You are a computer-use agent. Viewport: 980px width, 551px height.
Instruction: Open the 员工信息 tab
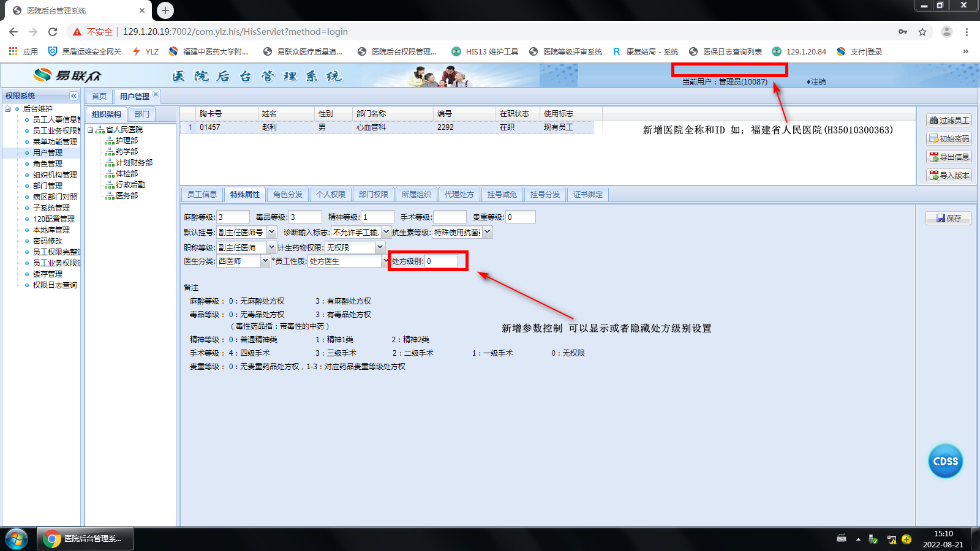coord(202,195)
